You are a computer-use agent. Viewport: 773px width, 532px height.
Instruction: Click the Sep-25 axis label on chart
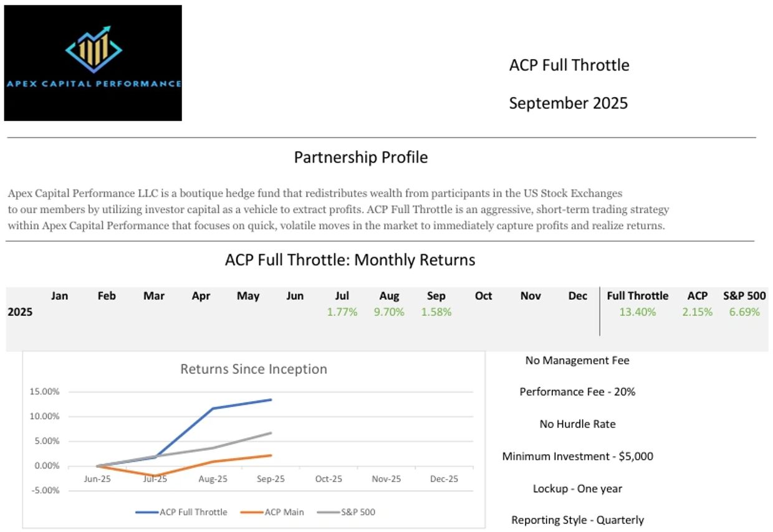[271, 478]
